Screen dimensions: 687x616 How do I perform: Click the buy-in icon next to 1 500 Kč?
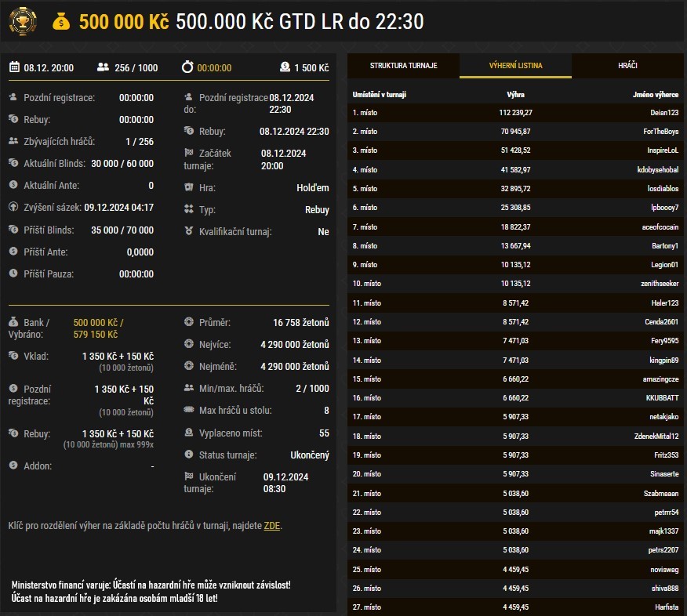point(285,67)
